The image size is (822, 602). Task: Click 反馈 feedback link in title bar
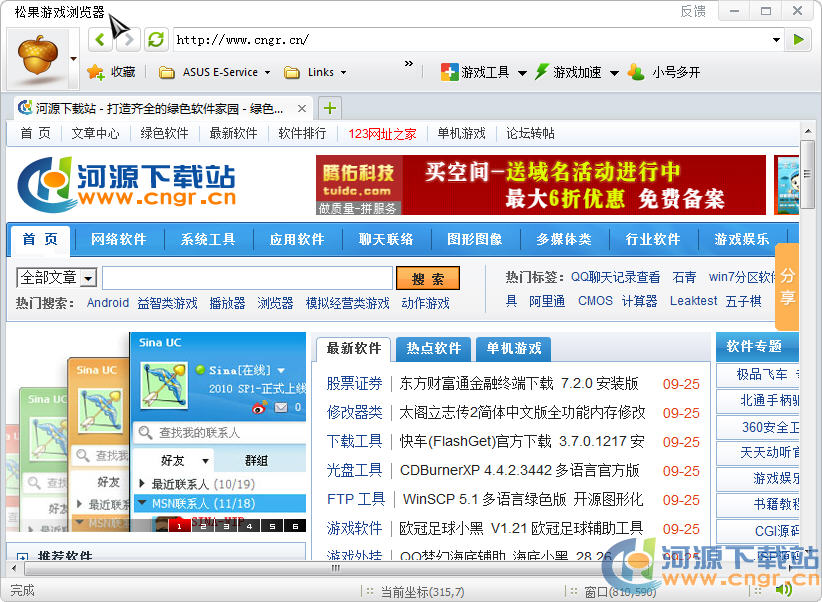pos(693,11)
